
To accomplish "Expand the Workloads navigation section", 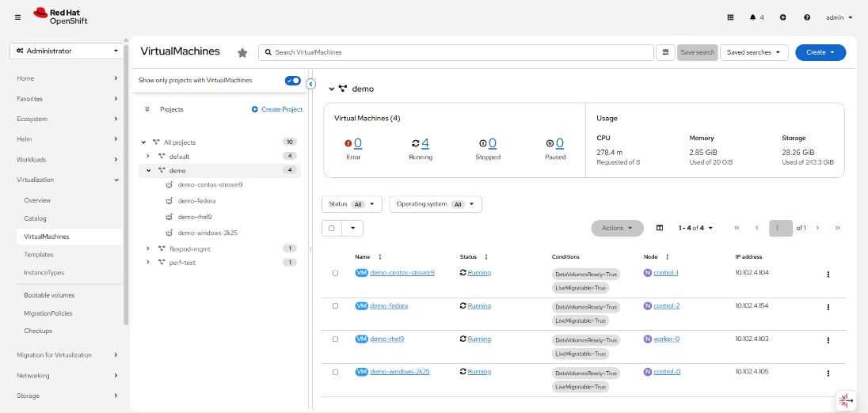I will coord(67,160).
